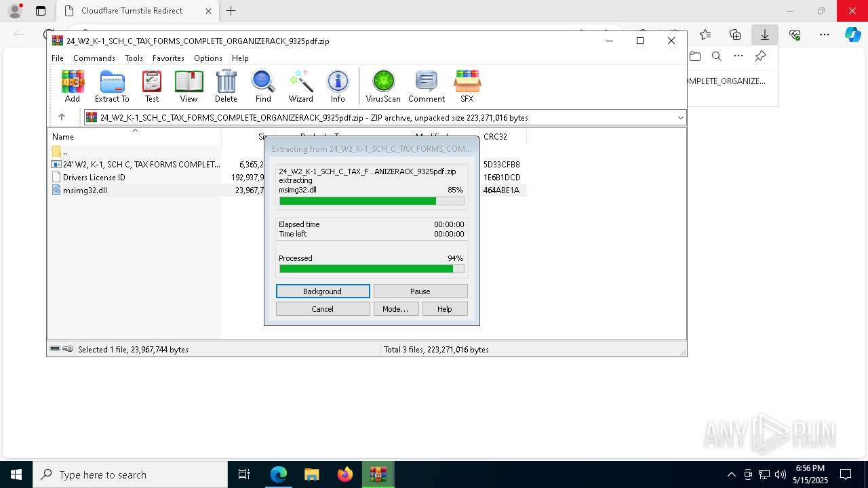868x488 pixels.
Task: Open Edge tab actions icon
Action: point(41,11)
